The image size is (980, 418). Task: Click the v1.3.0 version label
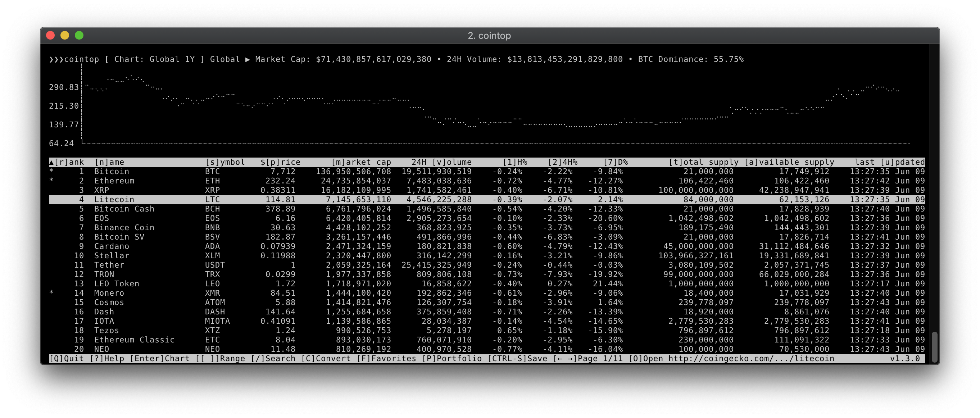pyautogui.click(x=905, y=359)
